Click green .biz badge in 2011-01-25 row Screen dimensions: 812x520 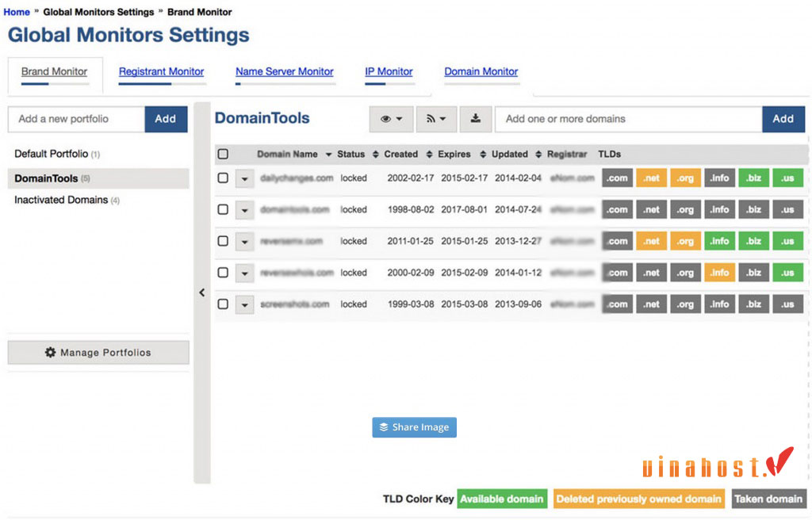[754, 241]
